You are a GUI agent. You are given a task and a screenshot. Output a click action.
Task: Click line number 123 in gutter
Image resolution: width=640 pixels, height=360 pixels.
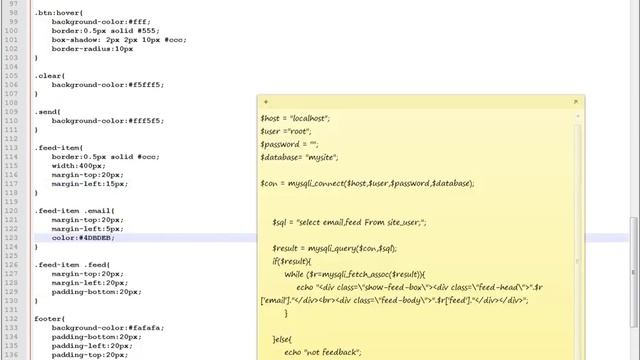pyautogui.click(x=11, y=238)
